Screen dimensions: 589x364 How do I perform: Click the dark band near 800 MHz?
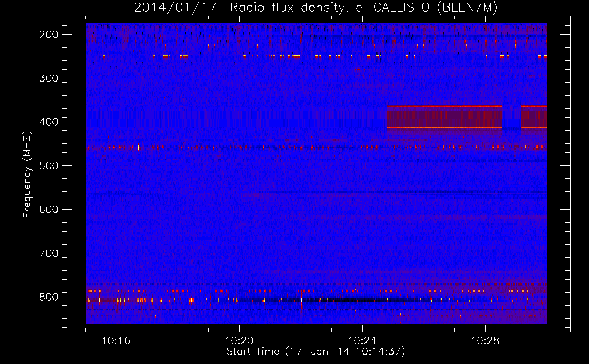point(349,300)
